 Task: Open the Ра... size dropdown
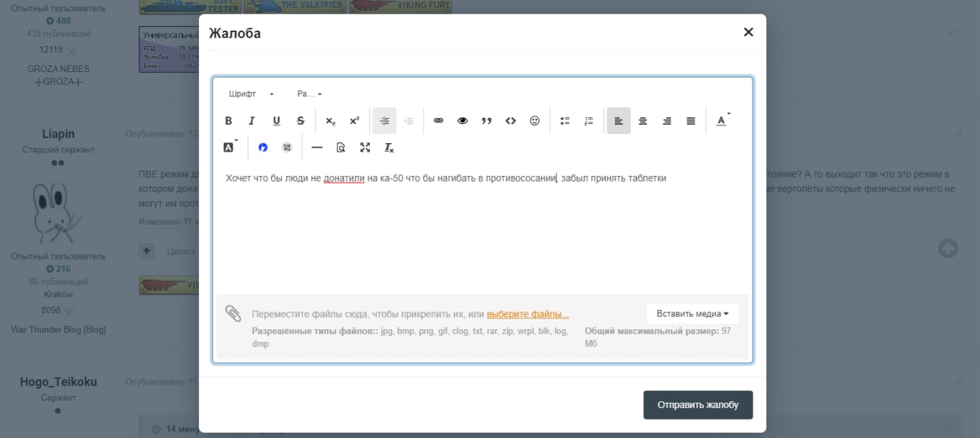pyautogui.click(x=309, y=94)
